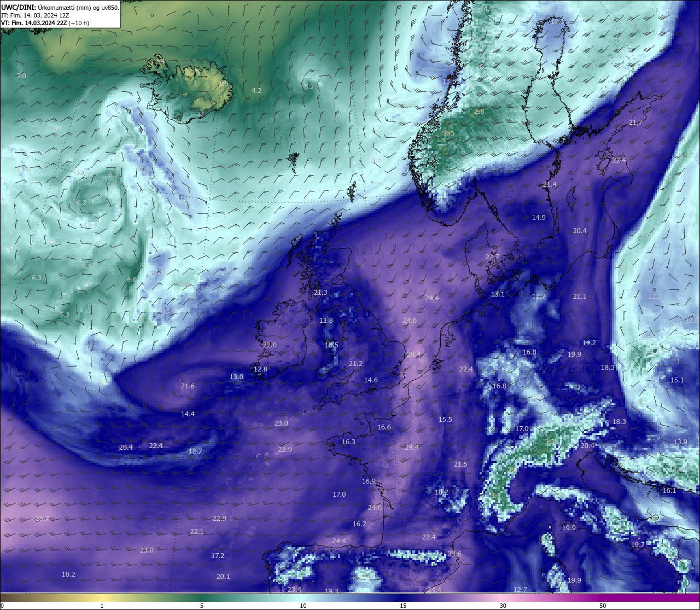Click the 21.3 value over Scotland

(x=320, y=292)
